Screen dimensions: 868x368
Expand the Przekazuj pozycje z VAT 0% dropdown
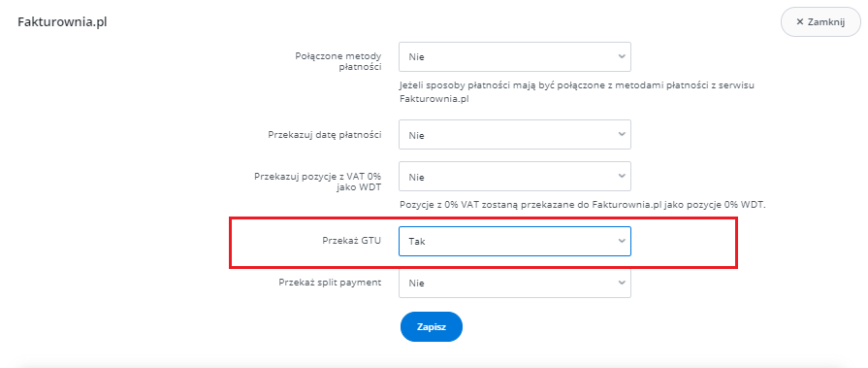[x=515, y=177]
